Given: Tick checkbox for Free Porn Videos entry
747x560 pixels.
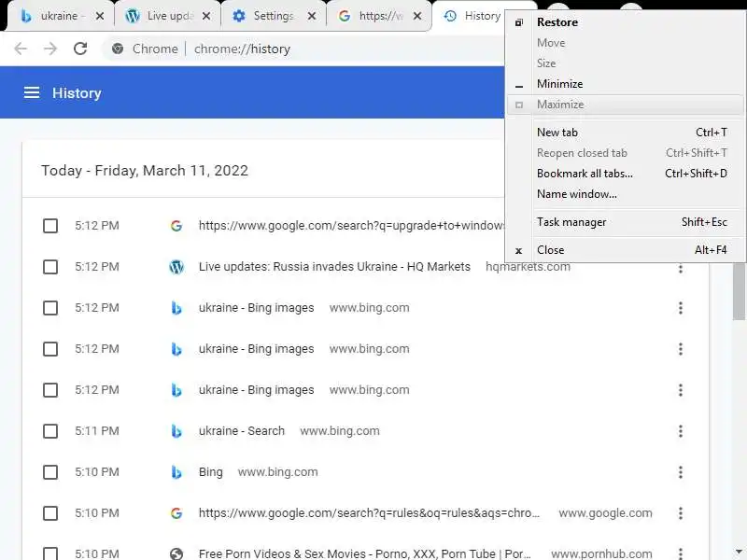Looking at the screenshot, I should [50, 553].
